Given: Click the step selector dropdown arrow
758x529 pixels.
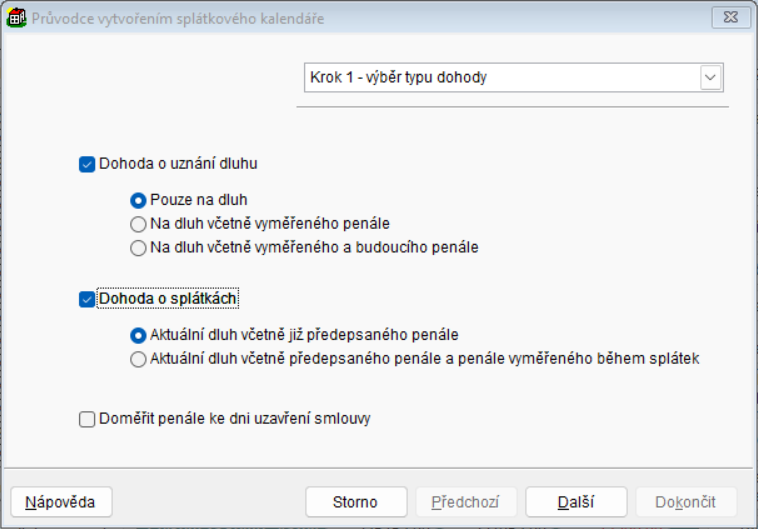Looking at the screenshot, I should [711, 77].
